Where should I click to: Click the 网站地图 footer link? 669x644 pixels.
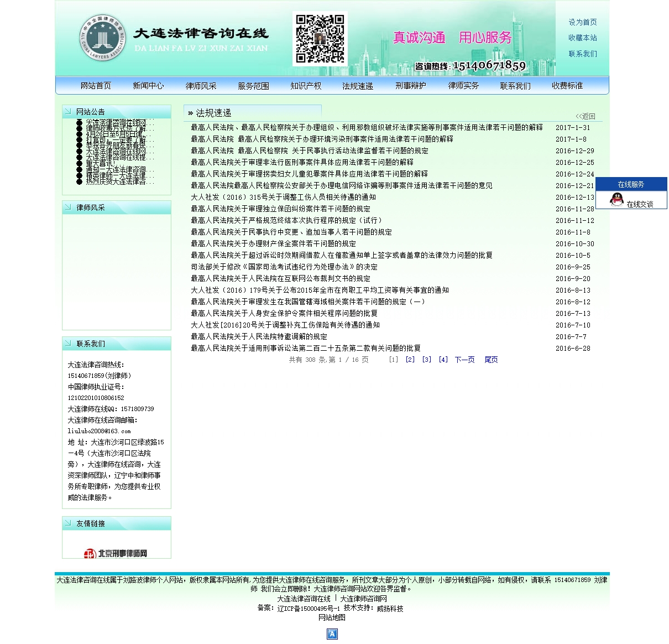click(x=332, y=617)
